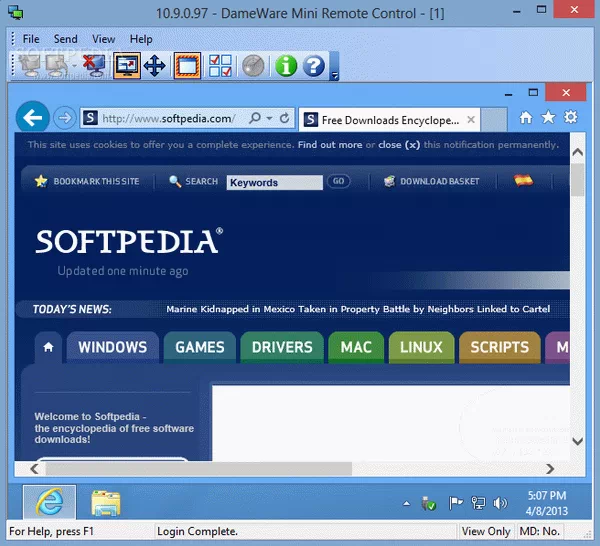
Task: Open the Scripts category tab
Action: click(500, 347)
